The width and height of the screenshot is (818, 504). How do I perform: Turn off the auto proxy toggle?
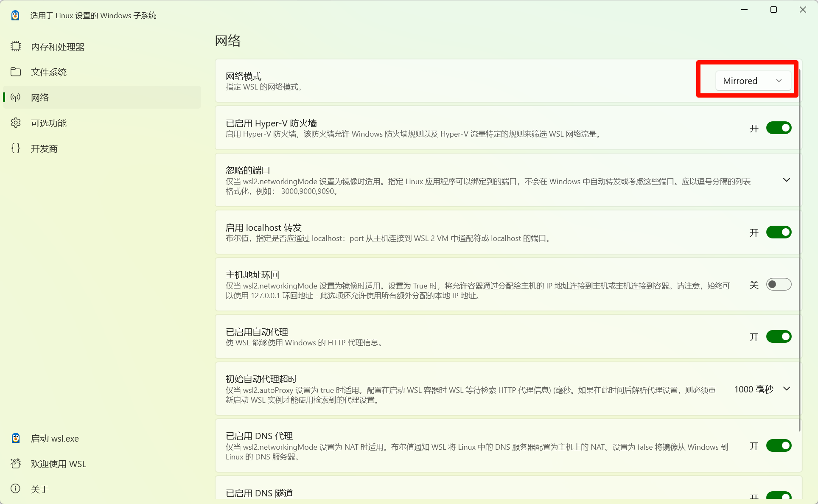(x=779, y=337)
